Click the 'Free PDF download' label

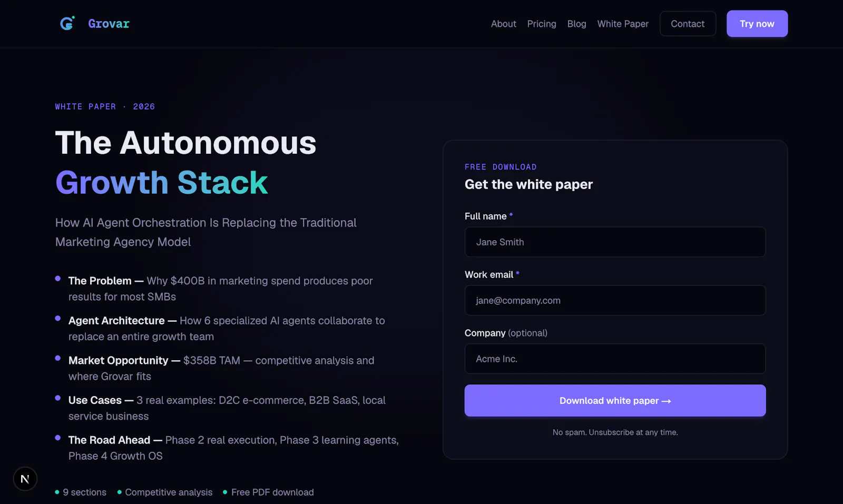[x=272, y=492]
